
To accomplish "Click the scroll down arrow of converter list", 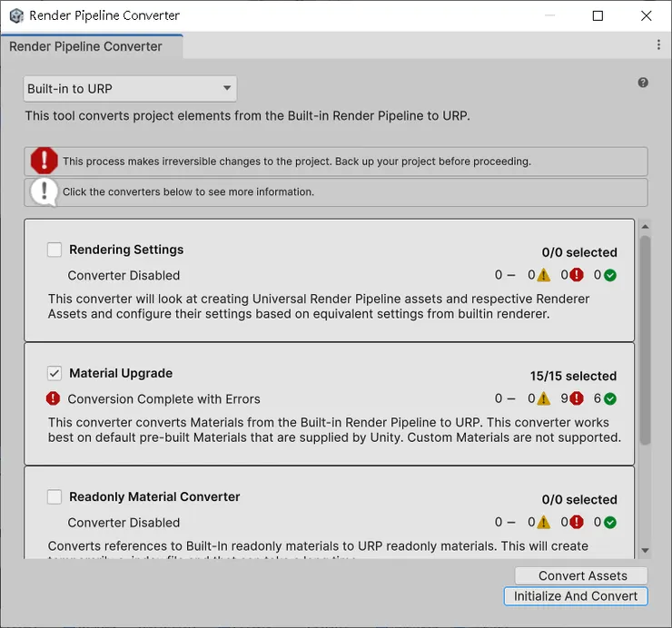I will coord(645,550).
